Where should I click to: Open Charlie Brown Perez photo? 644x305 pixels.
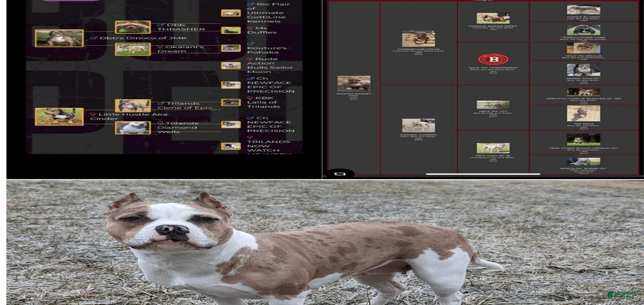493,18
